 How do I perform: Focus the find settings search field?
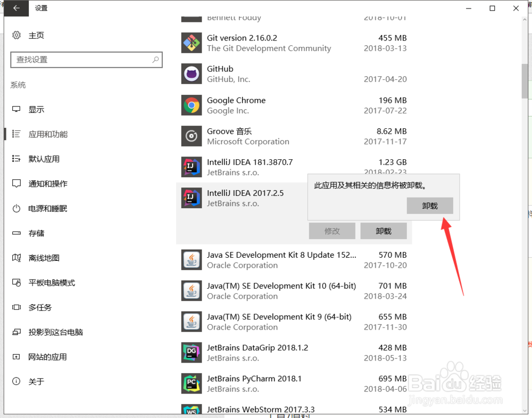pyautogui.click(x=87, y=60)
